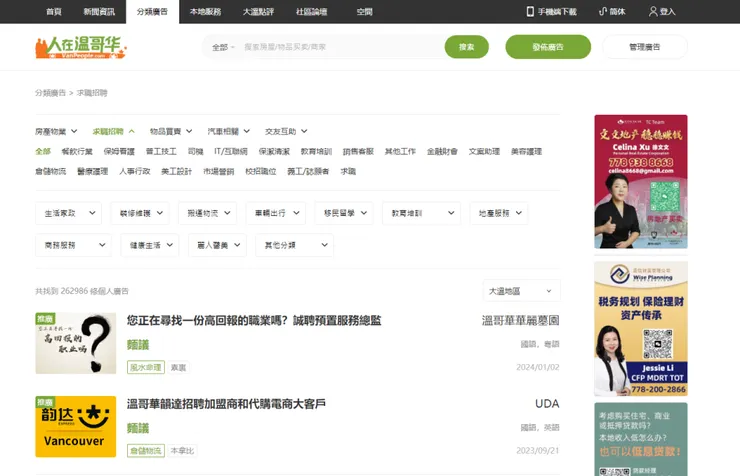Click the green 搜索 button
Screen dimensions: 740x476
466,47
